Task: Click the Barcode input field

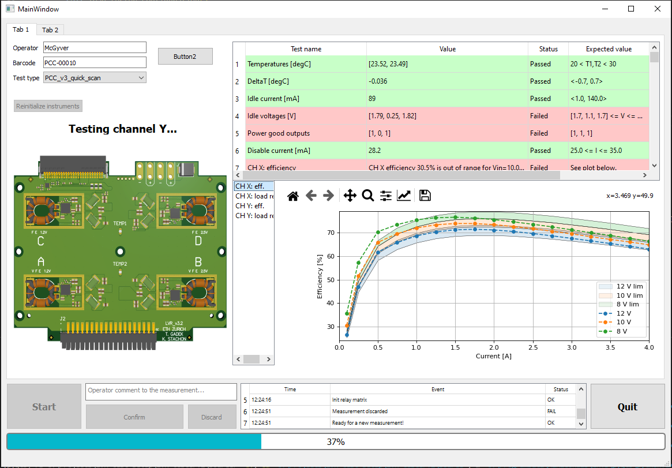Action: tap(94, 62)
